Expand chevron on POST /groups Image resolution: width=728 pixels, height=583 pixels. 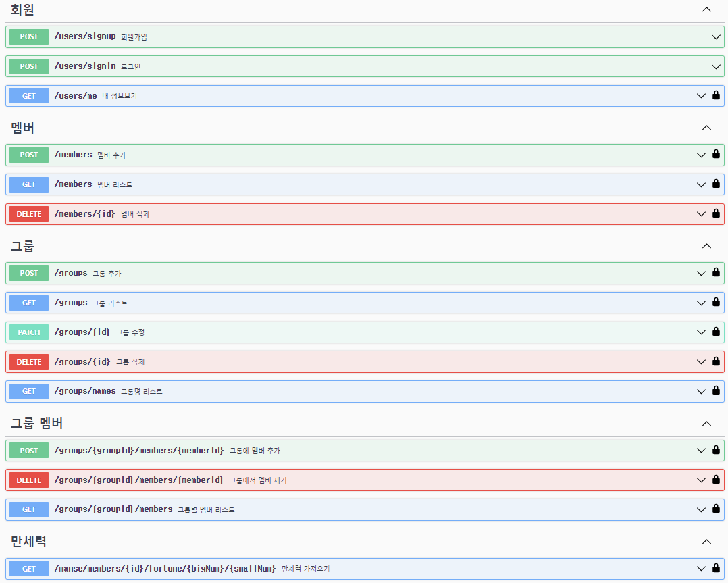701,273
